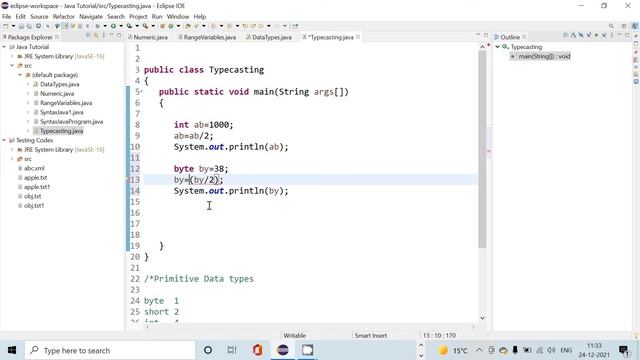Expand JRE System Library under Java Tutorial
Screen dimensions: 640x360
[x=12, y=56]
